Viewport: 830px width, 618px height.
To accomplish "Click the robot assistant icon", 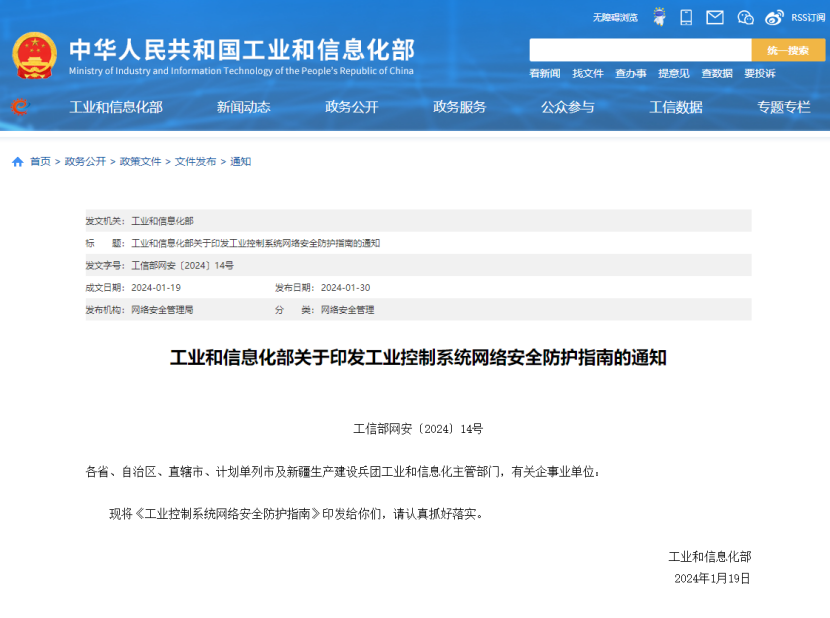I will (x=659, y=17).
